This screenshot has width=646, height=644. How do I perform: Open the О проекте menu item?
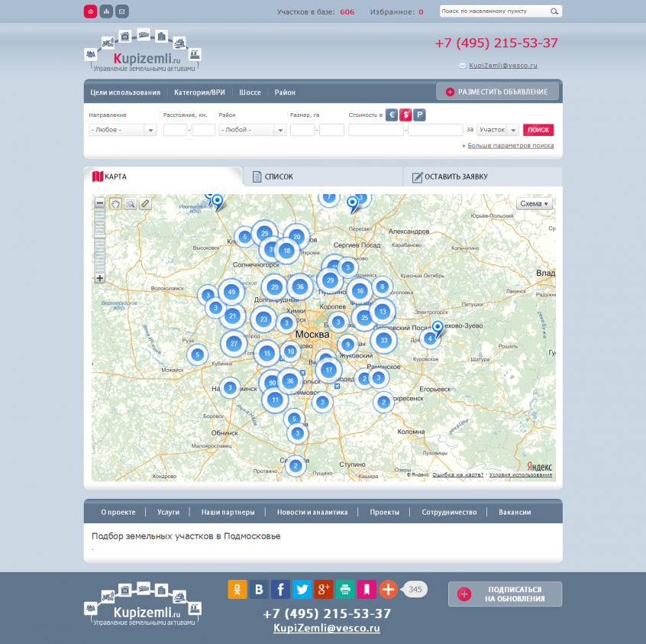coord(118,512)
